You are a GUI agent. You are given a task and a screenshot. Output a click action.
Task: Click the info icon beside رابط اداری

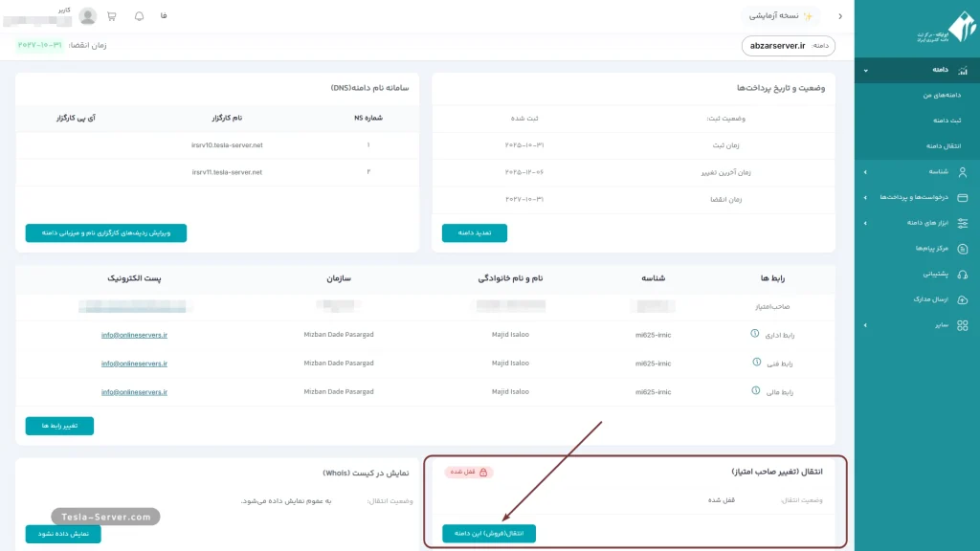tap(755, 335)
